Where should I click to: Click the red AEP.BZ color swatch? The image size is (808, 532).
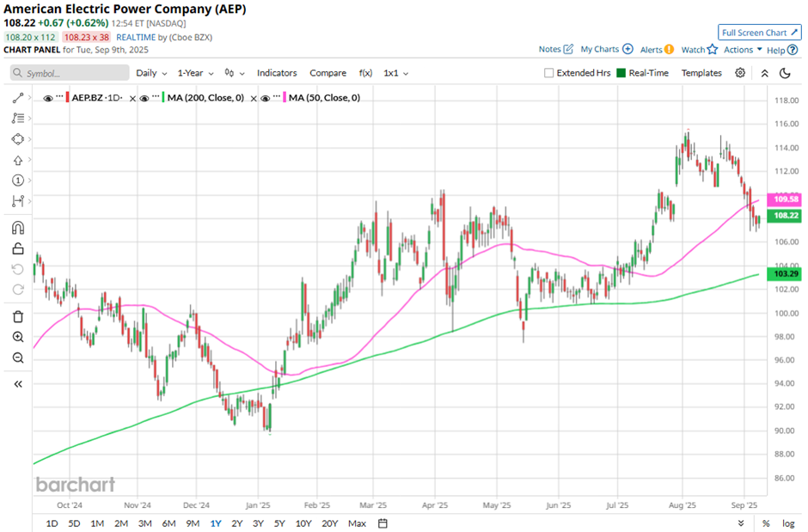click(68, 97)
